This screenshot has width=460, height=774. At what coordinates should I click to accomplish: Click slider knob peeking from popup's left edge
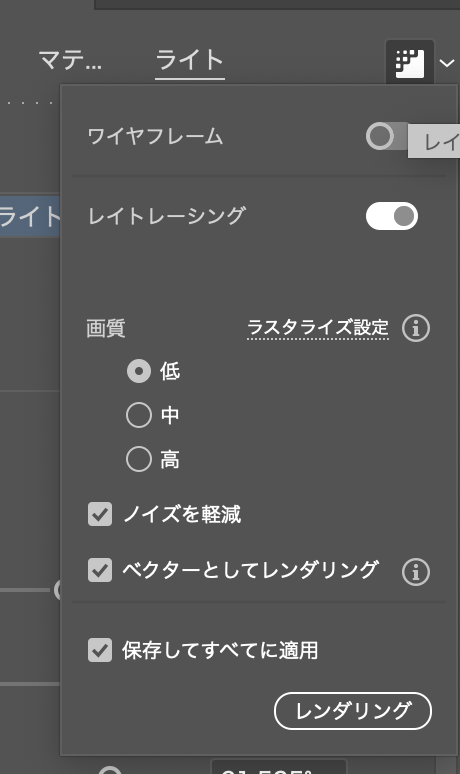tap(58, 590)
